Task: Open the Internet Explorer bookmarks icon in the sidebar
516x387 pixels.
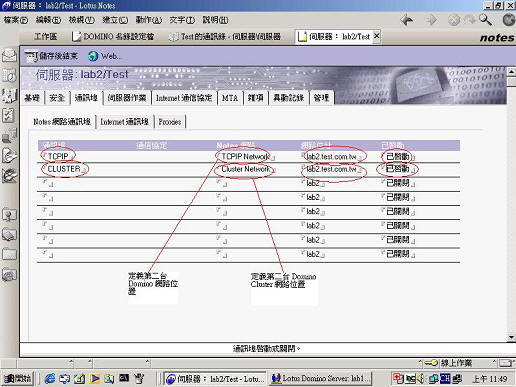Action: click(9, 275)
